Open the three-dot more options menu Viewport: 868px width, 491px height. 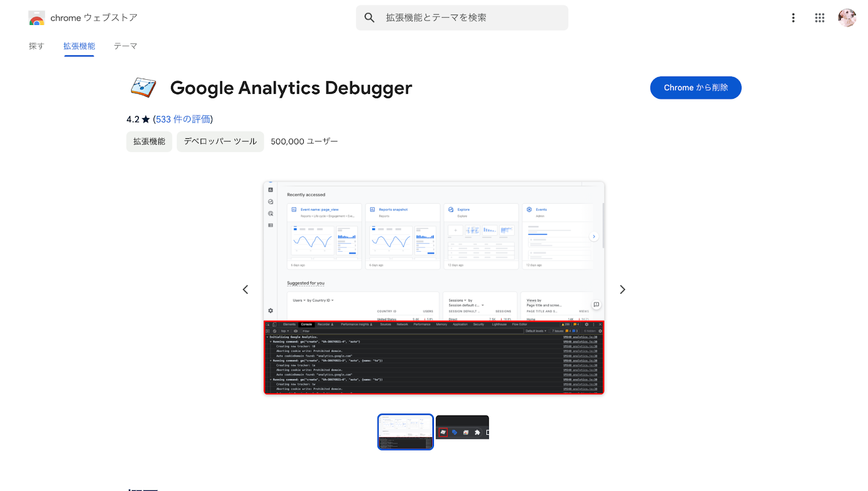point(793,18)
